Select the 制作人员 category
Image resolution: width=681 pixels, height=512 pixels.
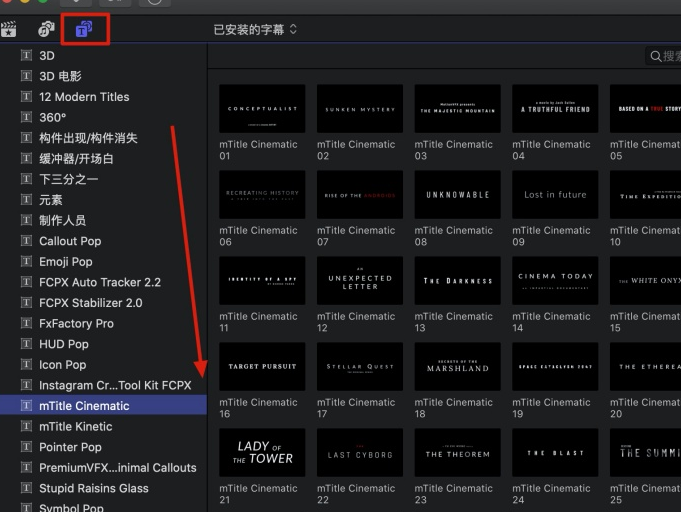103,221
